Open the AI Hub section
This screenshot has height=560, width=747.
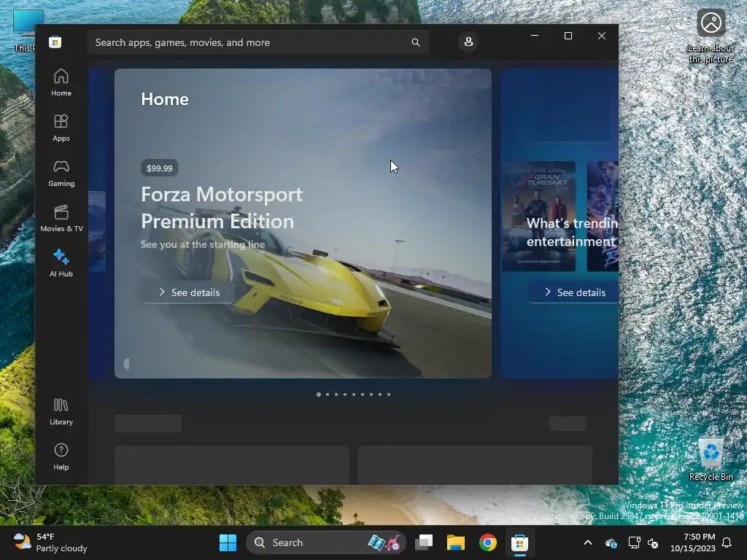tap(61, 263)
